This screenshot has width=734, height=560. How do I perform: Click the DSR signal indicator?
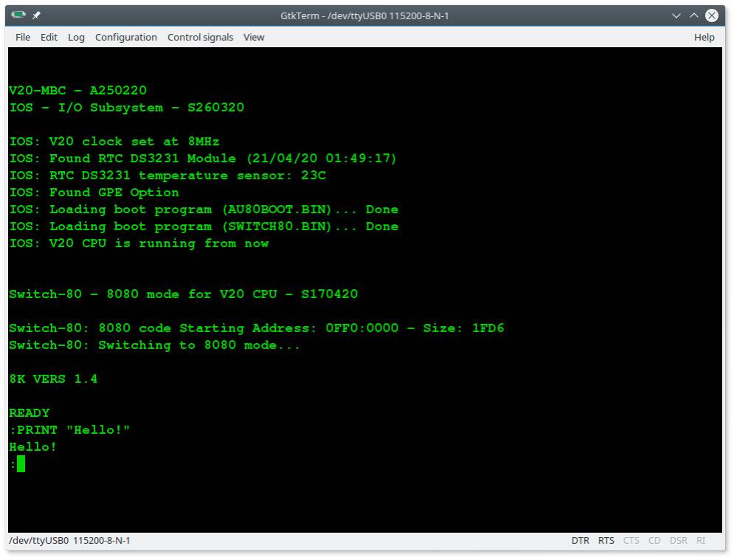click(x=678, y=541)
